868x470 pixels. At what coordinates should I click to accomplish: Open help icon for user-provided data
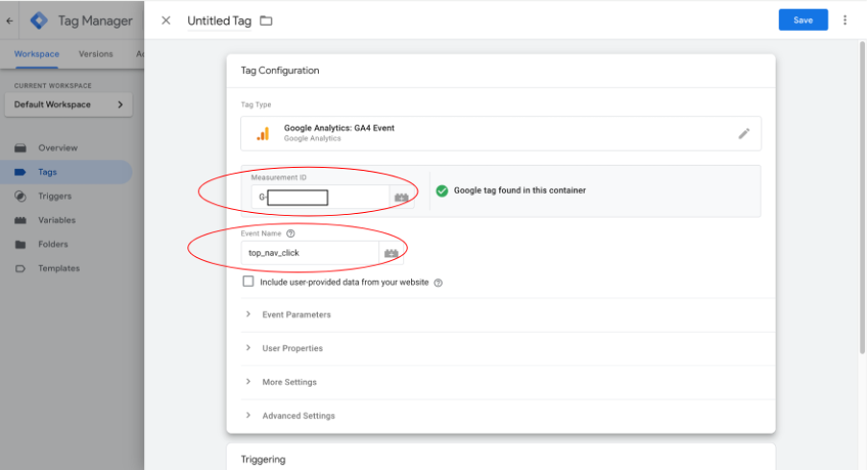click(438, 283)
